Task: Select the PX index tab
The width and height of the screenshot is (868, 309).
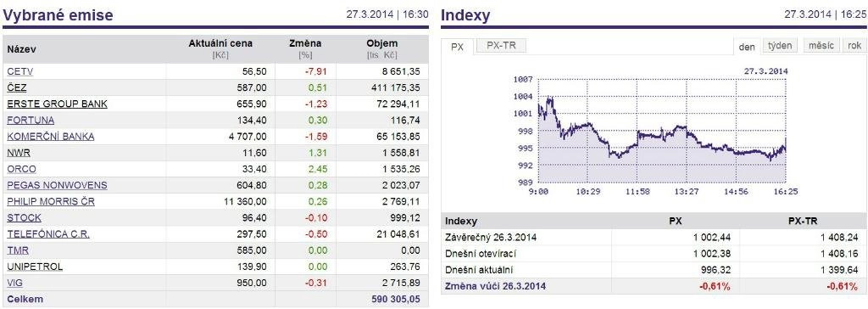Action: point(457,48)
